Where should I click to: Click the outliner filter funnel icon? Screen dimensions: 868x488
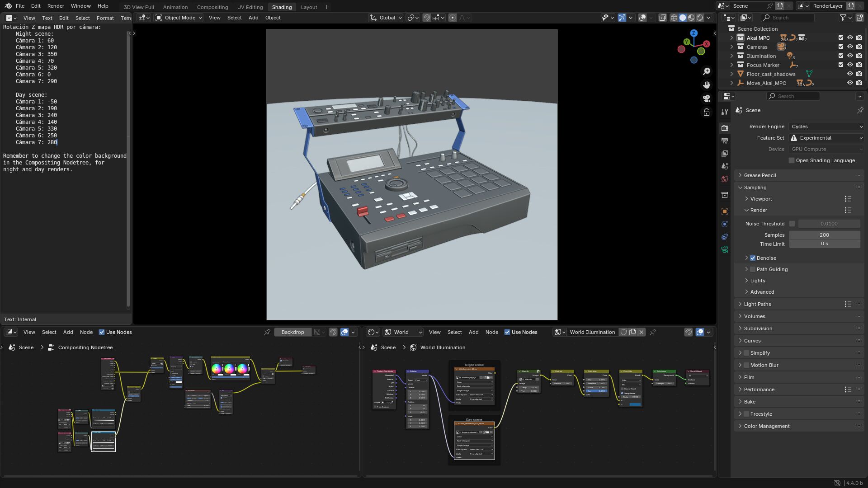point(843,18)
